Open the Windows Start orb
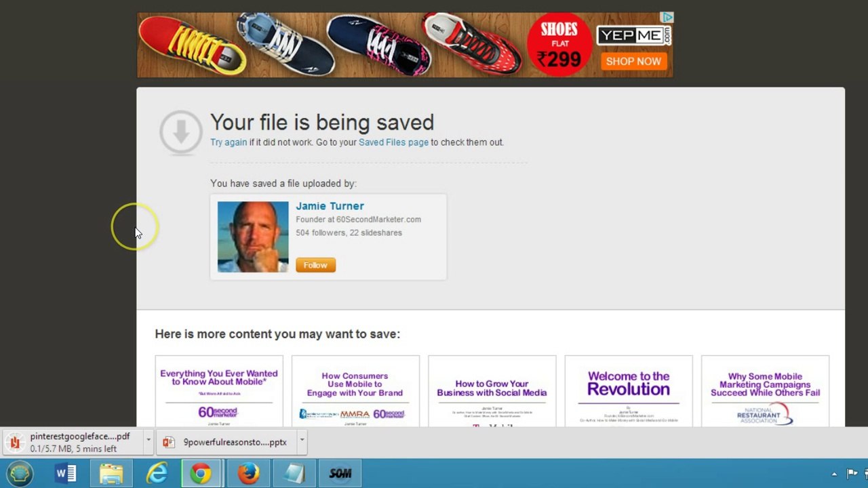Screen dimensions: 868x488 (x=20, y=473)
